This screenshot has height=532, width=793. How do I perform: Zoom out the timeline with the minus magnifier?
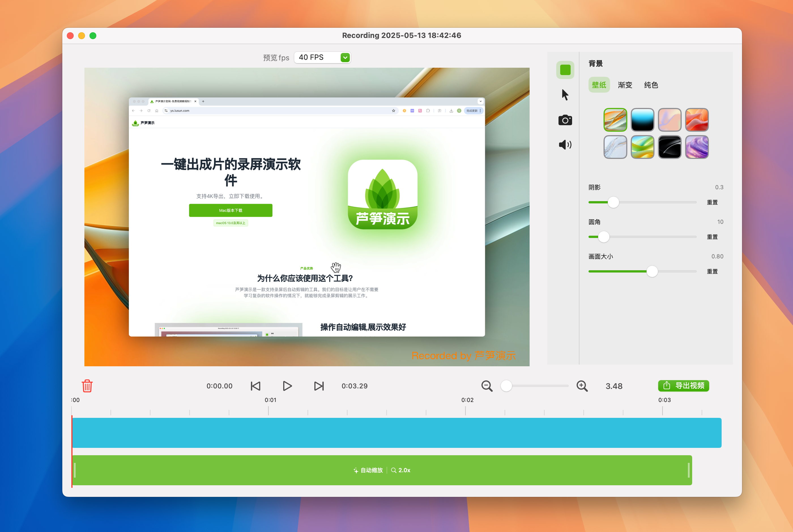pos(487,386)
